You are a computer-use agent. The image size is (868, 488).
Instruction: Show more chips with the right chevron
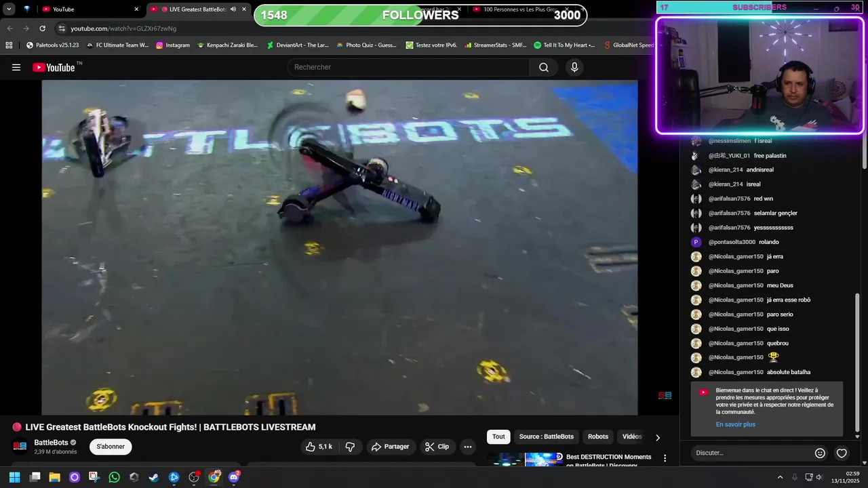pos(657,437)
